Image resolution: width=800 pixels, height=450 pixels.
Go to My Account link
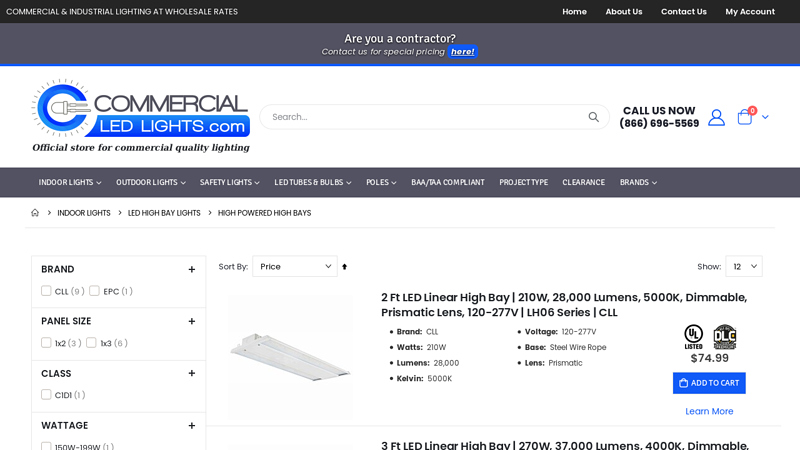click(750, 11)
